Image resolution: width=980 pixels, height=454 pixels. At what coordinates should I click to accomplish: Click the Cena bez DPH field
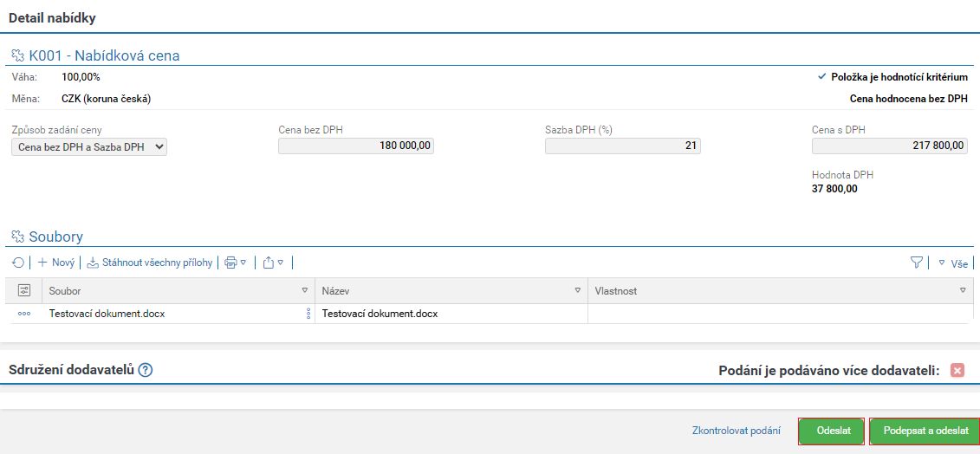356,146
